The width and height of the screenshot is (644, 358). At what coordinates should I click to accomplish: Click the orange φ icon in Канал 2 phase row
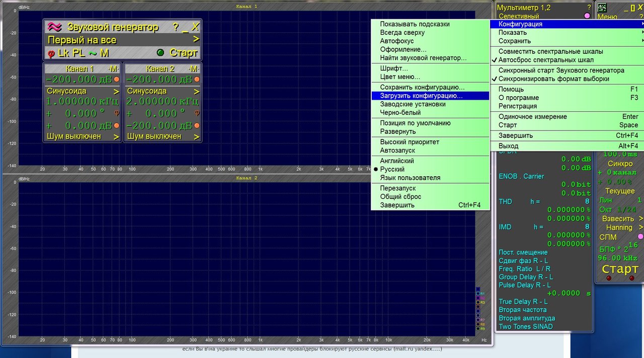(x=197, y=113)
